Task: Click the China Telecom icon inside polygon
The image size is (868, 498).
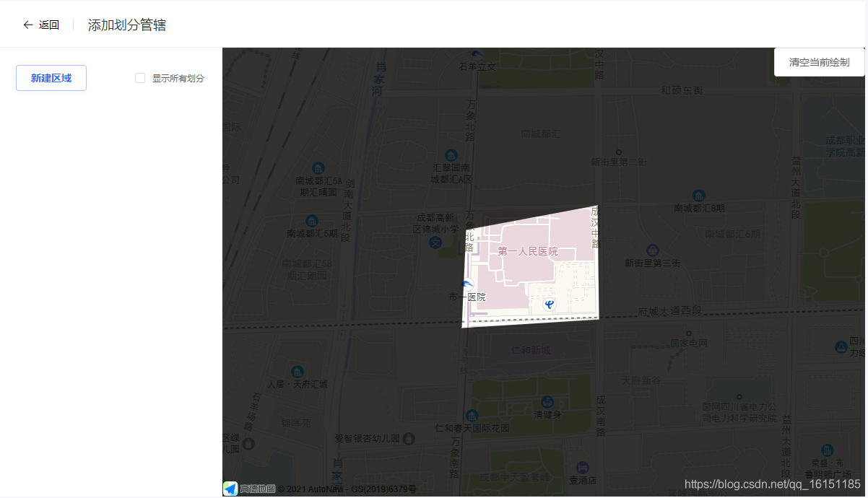Action: tap(550, 305)
